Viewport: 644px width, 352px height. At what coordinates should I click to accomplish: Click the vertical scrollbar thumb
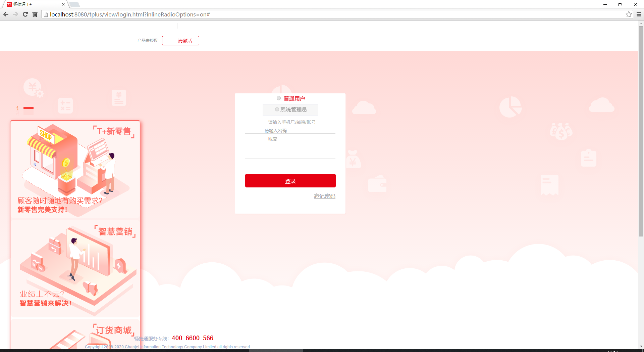641,131
